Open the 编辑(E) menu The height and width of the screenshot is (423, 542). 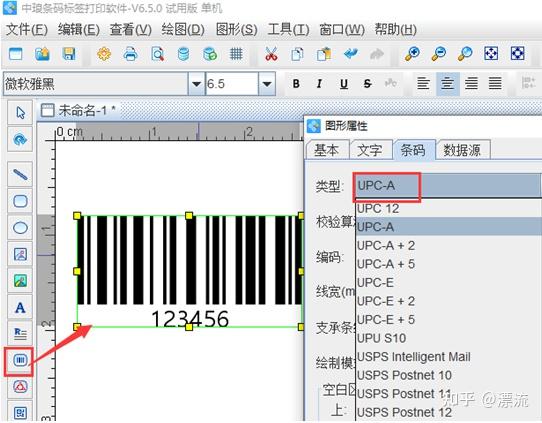(x=79, y=30)
